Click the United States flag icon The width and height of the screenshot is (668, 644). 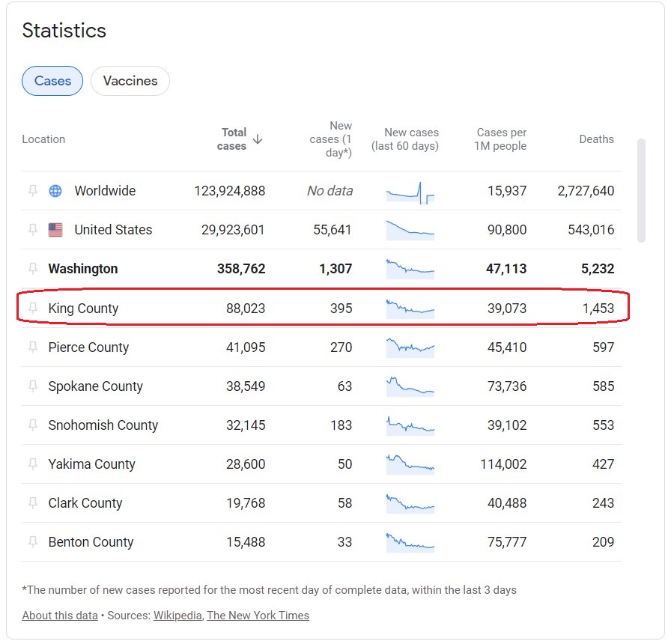[55, 230]
